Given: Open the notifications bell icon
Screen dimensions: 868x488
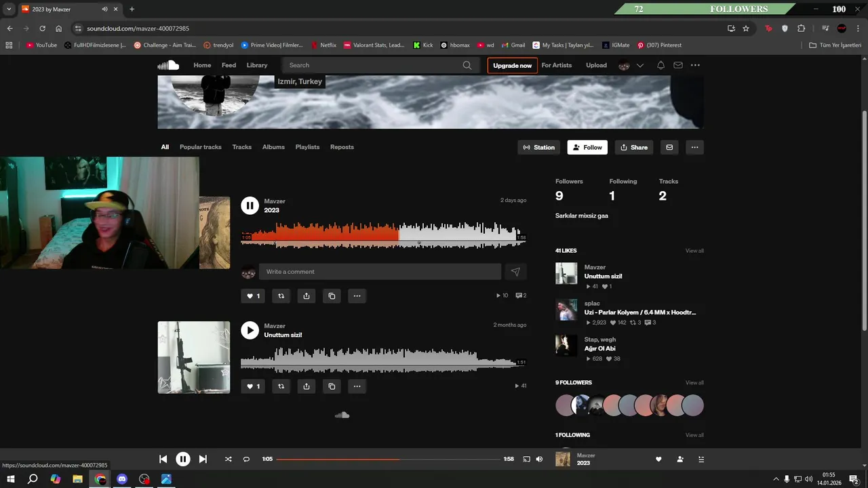Looking at the screenshot, I should [660, 65].
